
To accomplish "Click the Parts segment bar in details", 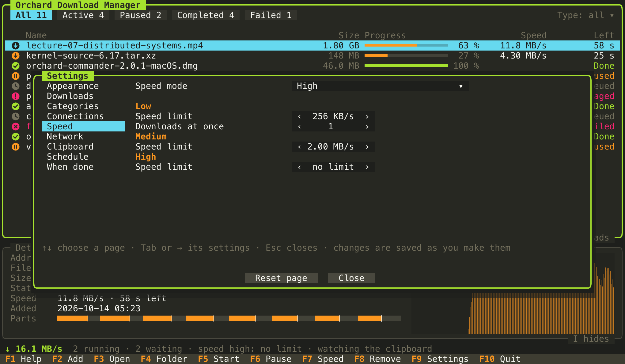I will (x=229, y=319).
